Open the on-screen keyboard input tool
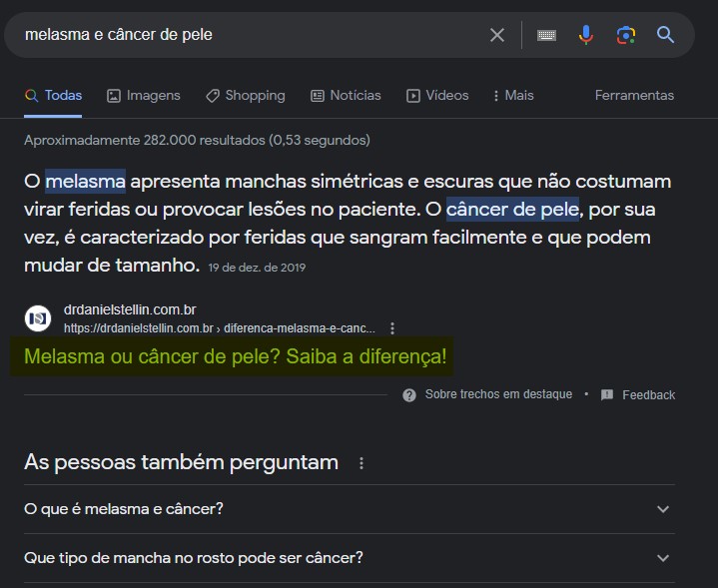 point(546,35)
